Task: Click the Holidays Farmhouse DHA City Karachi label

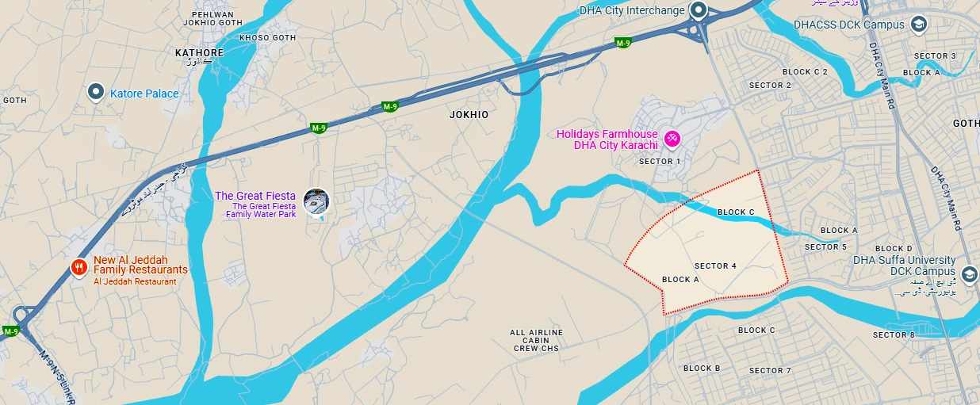Action: (x=607, y=139)
